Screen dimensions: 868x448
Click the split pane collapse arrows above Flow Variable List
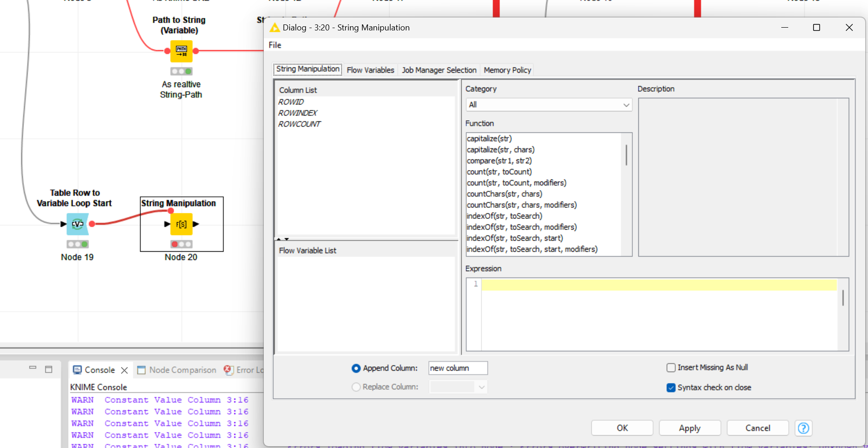[282, 239]
